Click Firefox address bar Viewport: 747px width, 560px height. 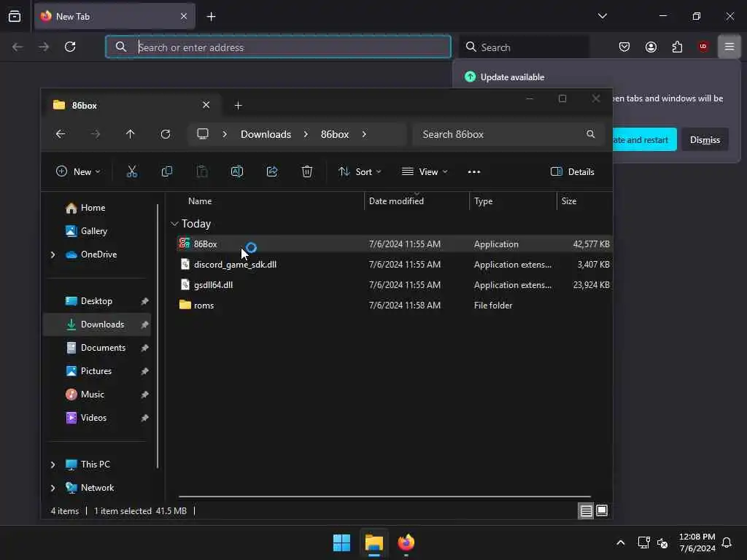pyautogui.click(x=278, y=47)
